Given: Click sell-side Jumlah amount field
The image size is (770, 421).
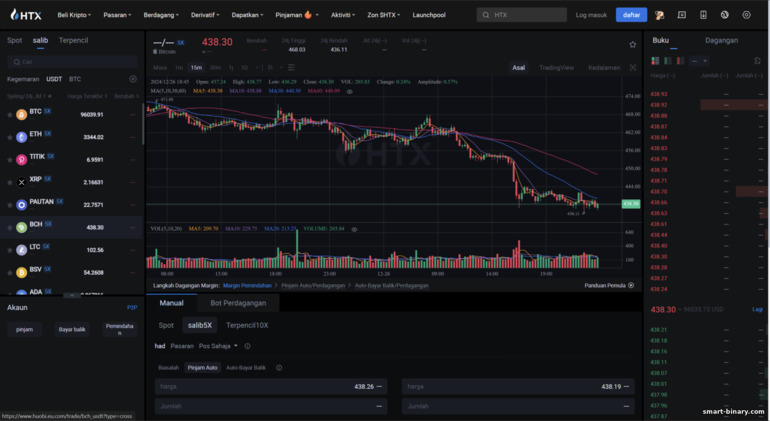Looking at the screenshot, I should (x=518, y=406).
